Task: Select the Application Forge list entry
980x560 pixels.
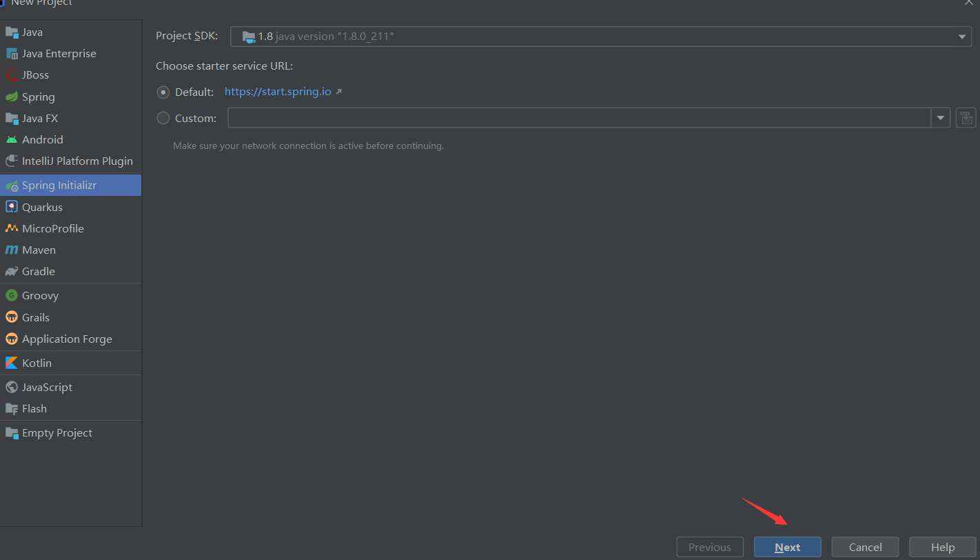Action: [x=70, y=339]
